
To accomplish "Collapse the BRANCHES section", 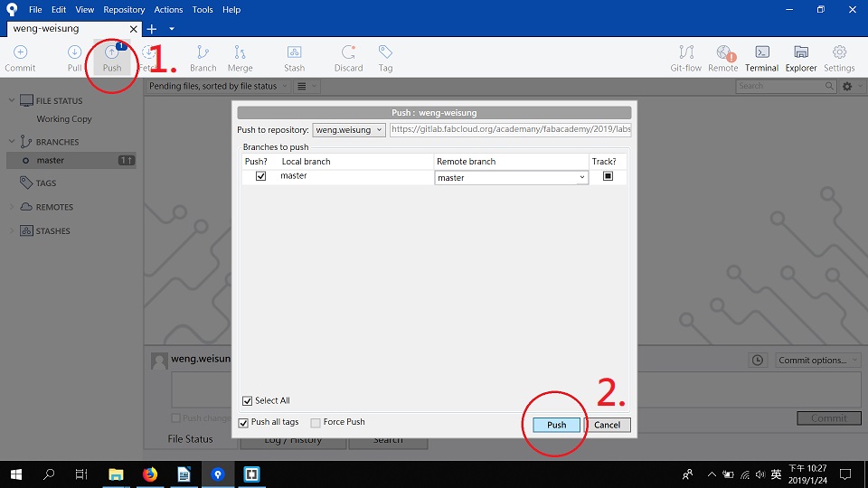I will (12, 141).
